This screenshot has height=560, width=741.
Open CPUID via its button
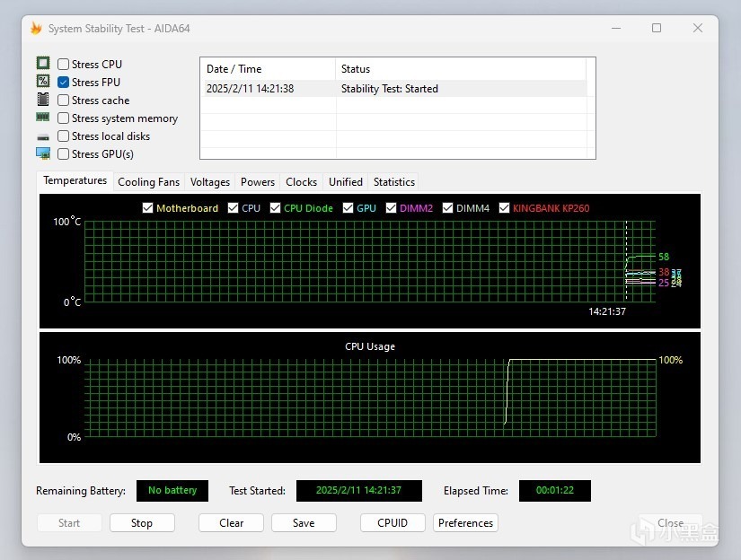[393, 522]
